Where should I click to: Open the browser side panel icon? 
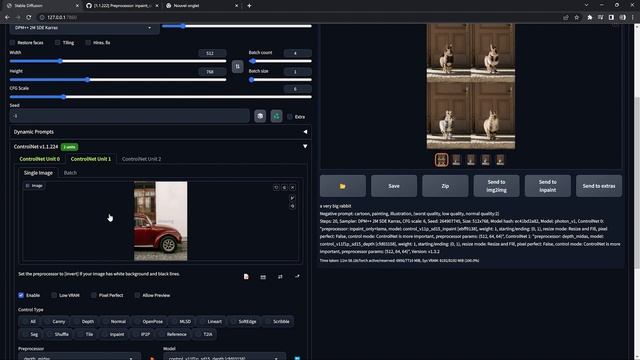pos(611,17)
